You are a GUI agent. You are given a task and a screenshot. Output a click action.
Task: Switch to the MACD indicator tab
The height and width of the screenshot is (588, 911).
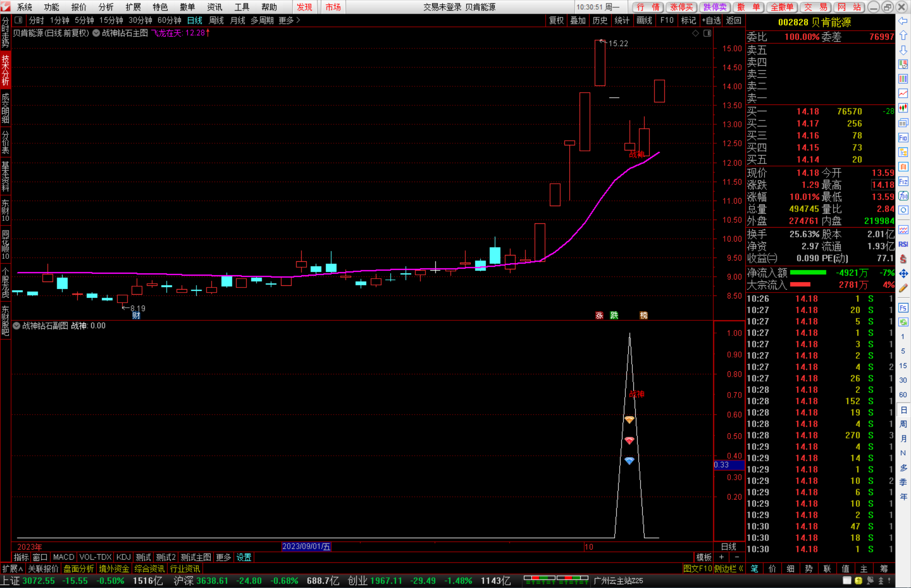coord(63,557)
